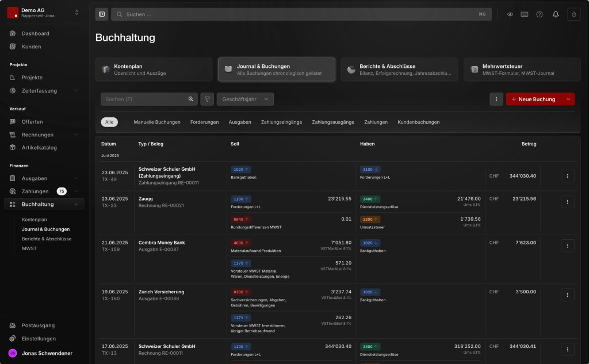Select Kundenbuchungen tab
Image resolution: width=589 pixels, height=364 pixels.
[419, 122]
